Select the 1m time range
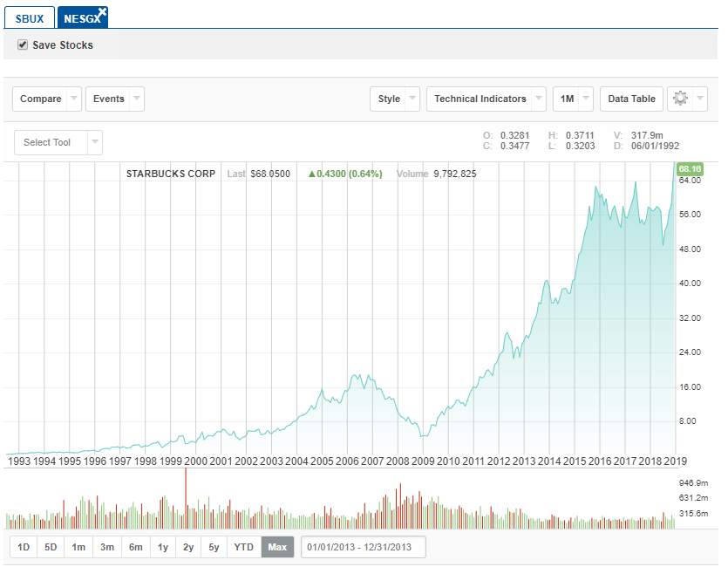This screenshot has height=567, width=728. pyautogui.click(x=78, y=547)
